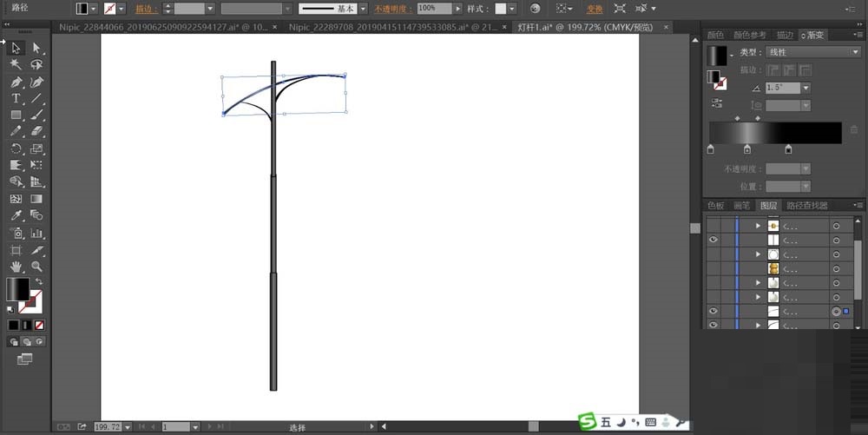Enable Draw Normal mode in the toolbox
868x435 pixels.
coord(14,342)
